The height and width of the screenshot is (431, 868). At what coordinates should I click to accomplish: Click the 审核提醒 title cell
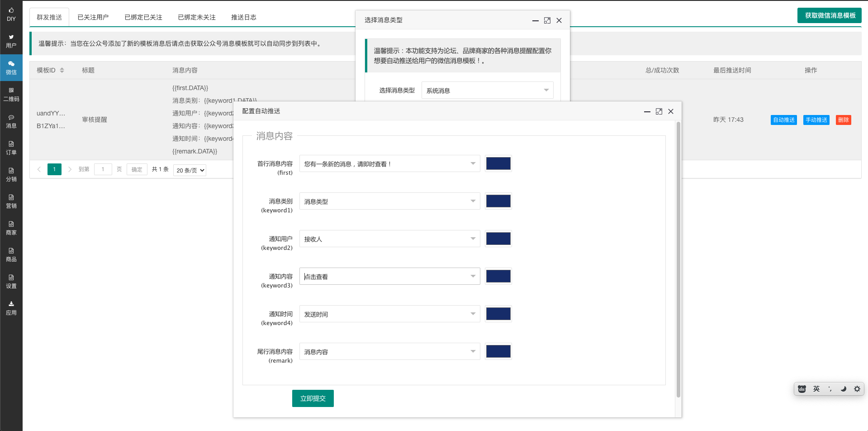tap(95, 120)
